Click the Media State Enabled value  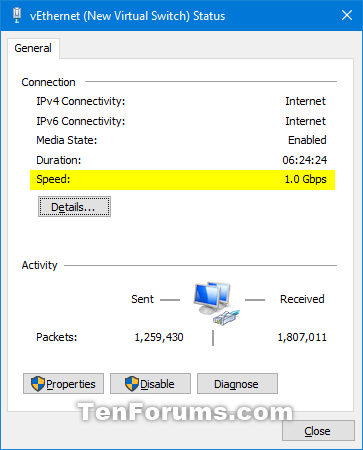click(x=307, y=140)
